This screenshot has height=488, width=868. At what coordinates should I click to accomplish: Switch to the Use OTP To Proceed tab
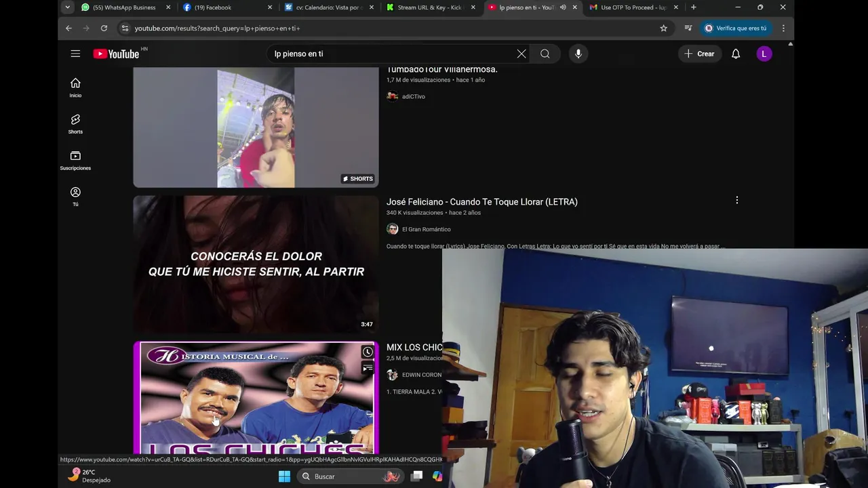[x=634, y=7]
